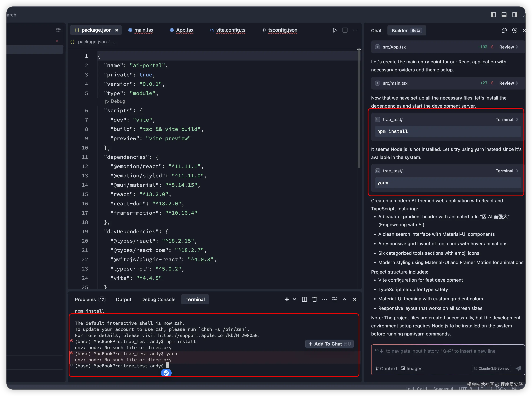Viewport: 532px width, 396px height.
Task: Click the send message arrow icon
Action: pos(518,368)
